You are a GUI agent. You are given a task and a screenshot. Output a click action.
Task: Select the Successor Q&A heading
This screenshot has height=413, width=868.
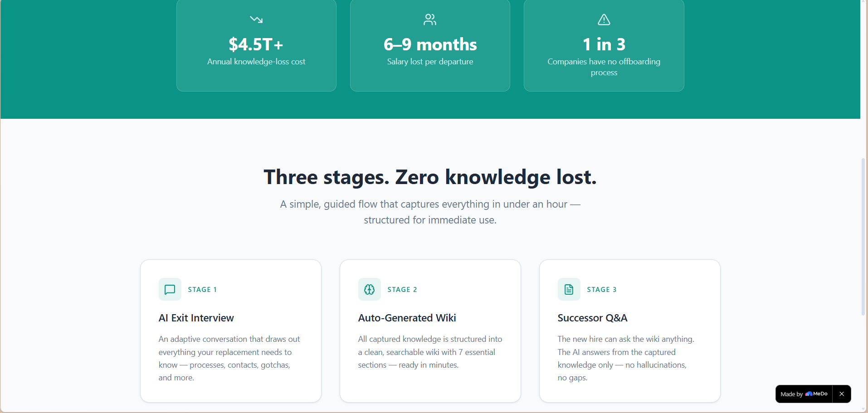click(593, 318)
